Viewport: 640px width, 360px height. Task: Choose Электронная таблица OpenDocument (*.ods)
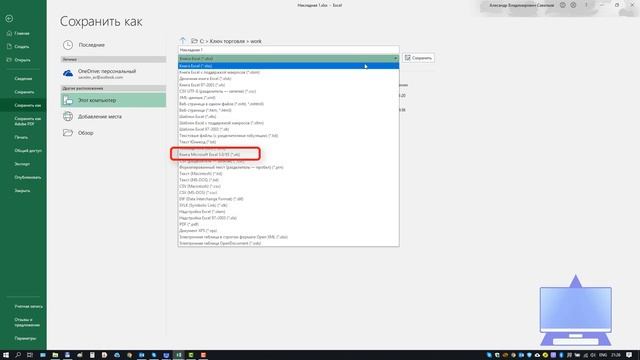(x=289, y=243)
